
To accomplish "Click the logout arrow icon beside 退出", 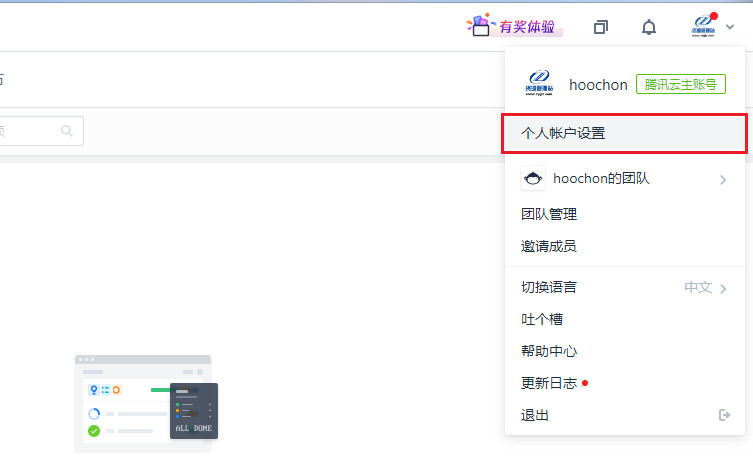I will (725, 415).
